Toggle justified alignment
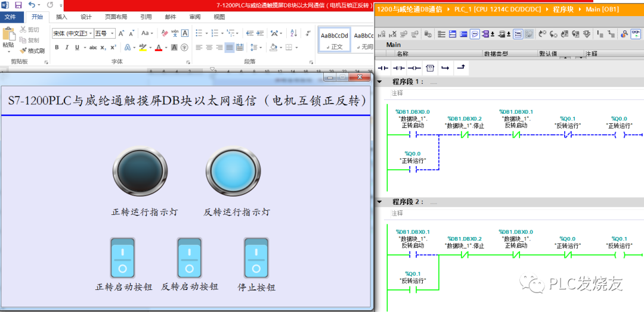 [x=230, y=48]
